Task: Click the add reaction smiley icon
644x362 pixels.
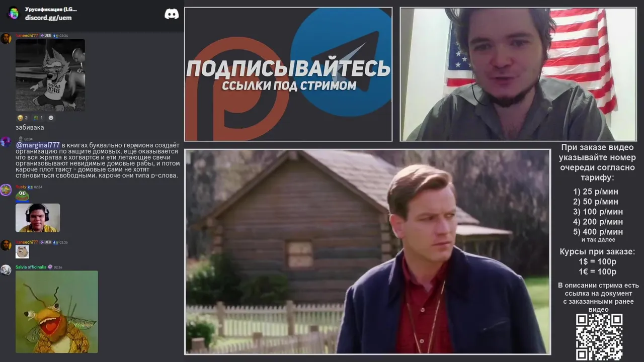Action: pyautogui.click(x=51, y=118)
